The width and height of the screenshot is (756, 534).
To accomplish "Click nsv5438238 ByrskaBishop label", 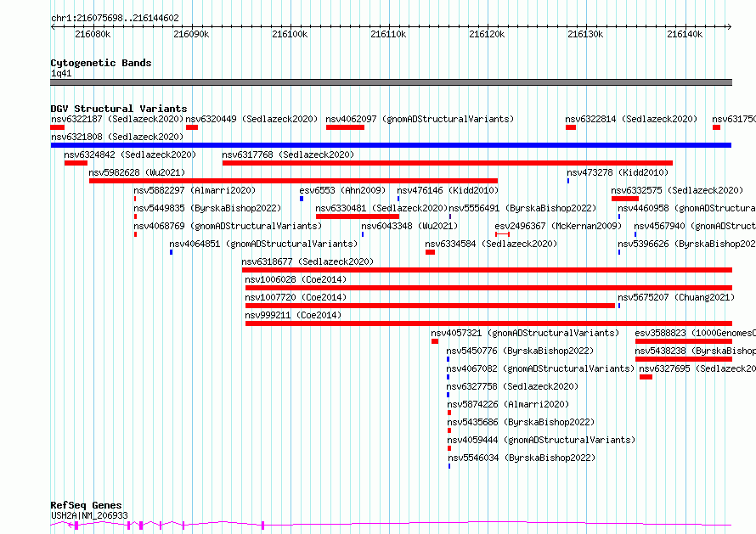I will [x=695, y=351].
